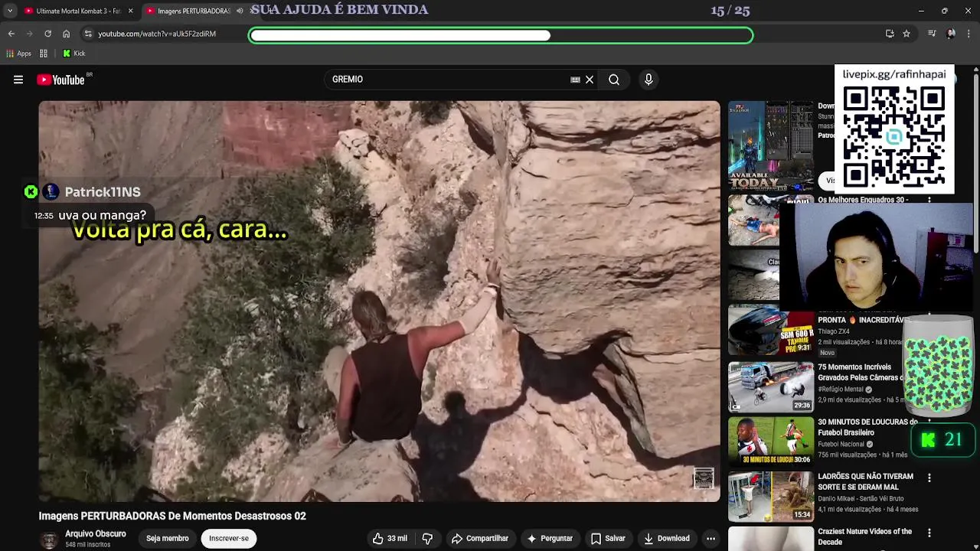Open the 29:36 truck video thumbnail
Screen dimensions: 980x551
[x=771, y=386]
